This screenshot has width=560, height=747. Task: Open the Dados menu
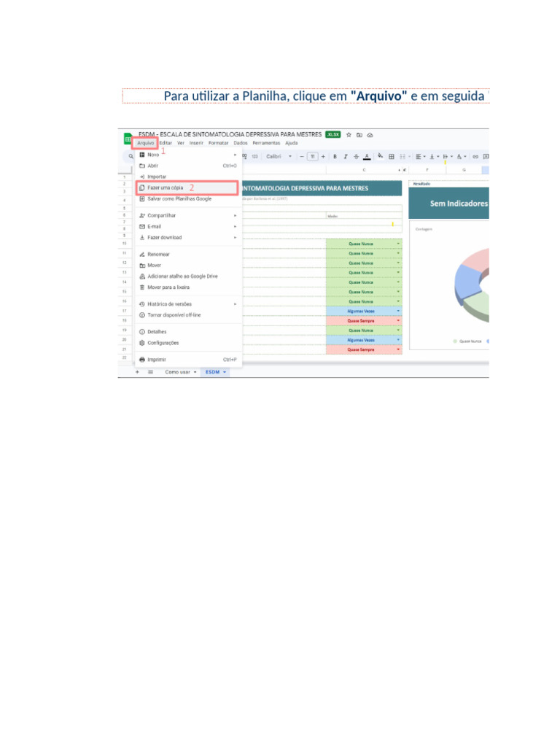241,143
